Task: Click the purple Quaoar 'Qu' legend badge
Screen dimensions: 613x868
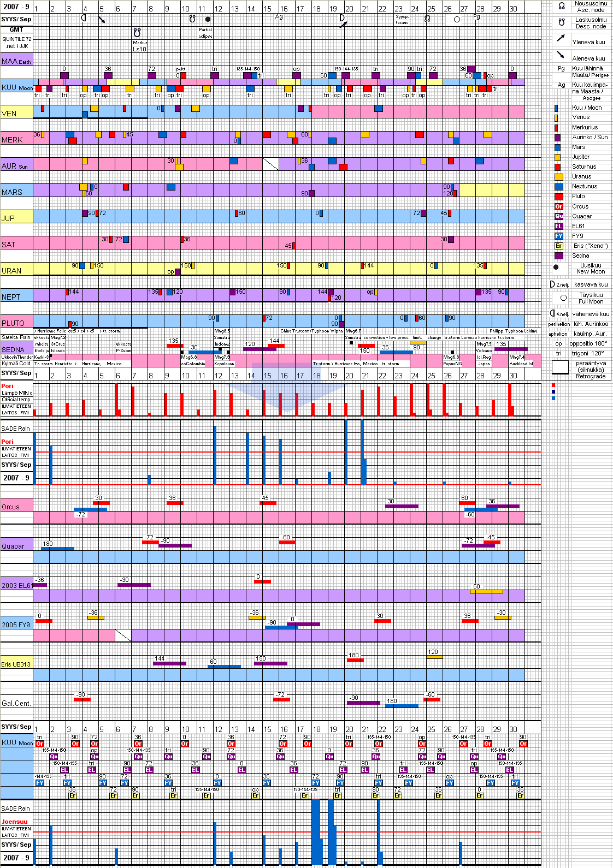Action: [x=558, y=216]
